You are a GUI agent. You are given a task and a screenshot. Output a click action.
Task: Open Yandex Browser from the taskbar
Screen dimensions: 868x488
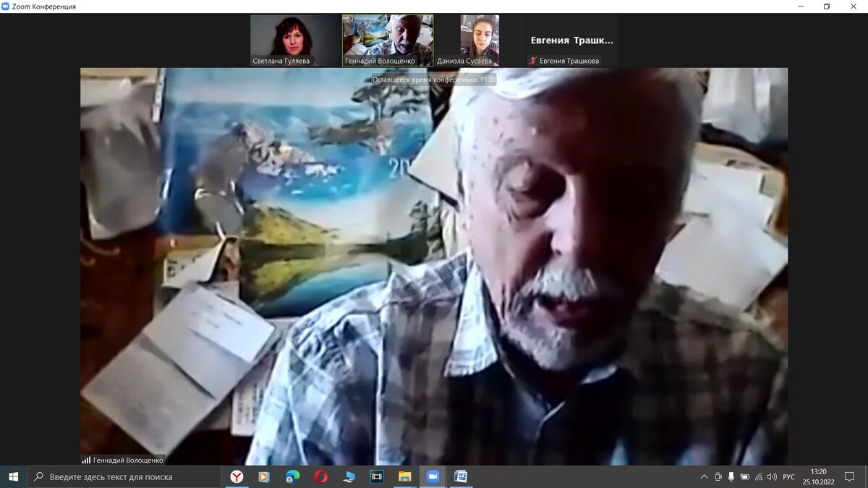coord(237,476)
